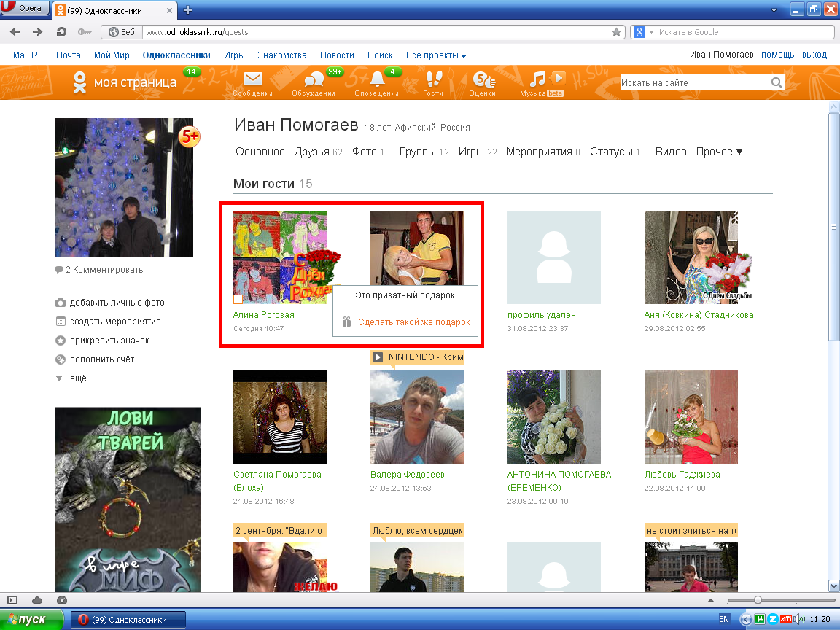
Task: Switch to the Друзья 62 tab
Action: pyautogui.click(x=318, y=152)
